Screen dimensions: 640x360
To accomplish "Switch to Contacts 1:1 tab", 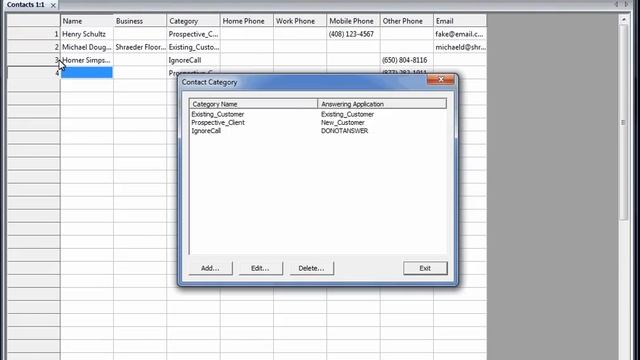I will (25, 5).
